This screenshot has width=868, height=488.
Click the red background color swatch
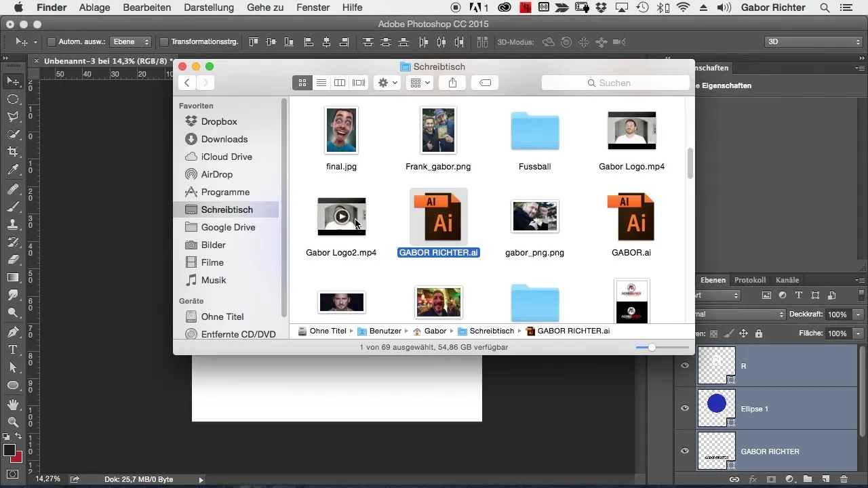click(17, 458)
